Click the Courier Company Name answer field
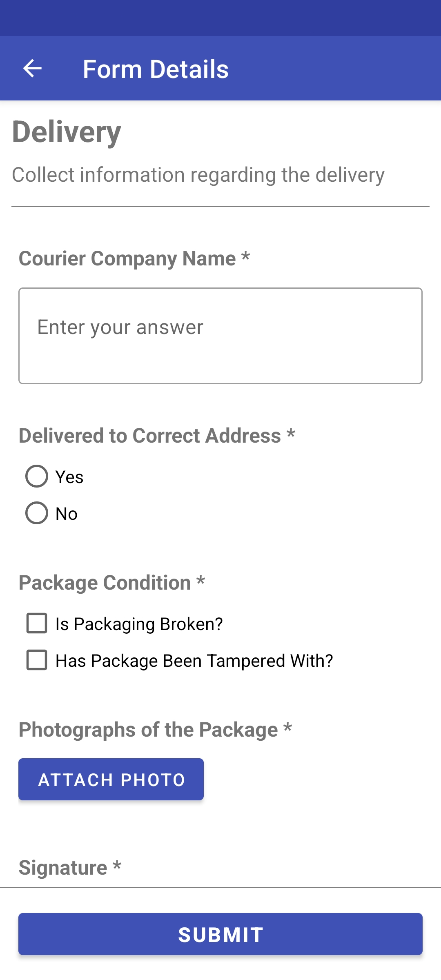The height and width of the screenshot is (980, 441). click(x=220, y=336)
